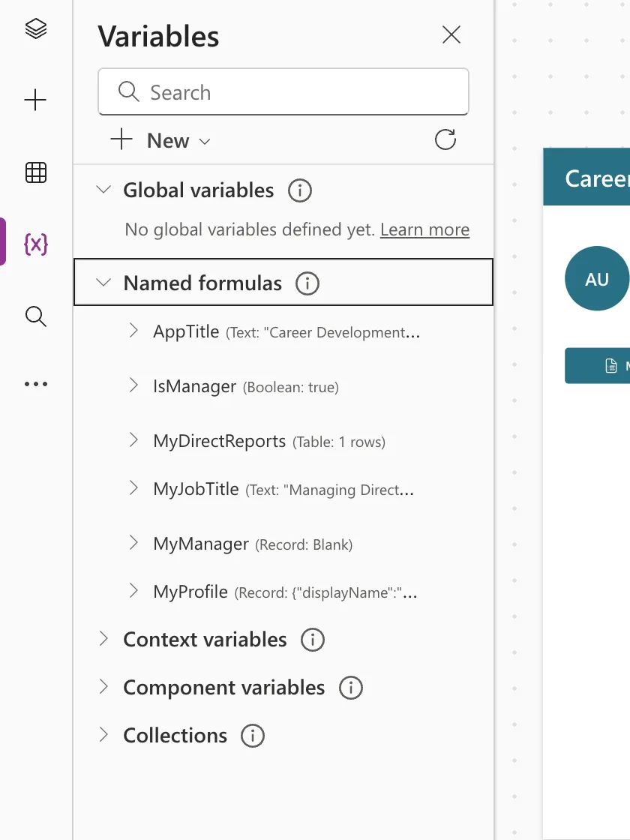Image resolution: width=630 pixels, height=840 pixels.
Task: Expand the Component variables section
Action: pyautogui.click(x=103, y=686)
